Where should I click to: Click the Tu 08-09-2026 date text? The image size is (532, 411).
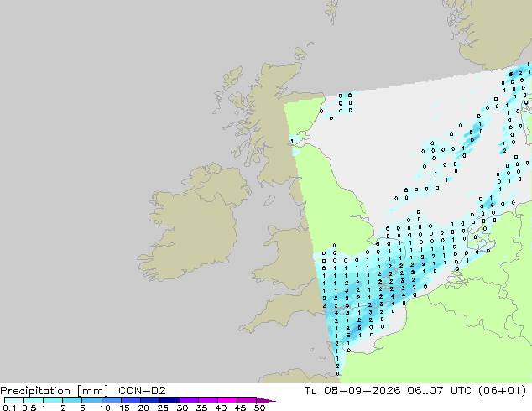[352, 391]
